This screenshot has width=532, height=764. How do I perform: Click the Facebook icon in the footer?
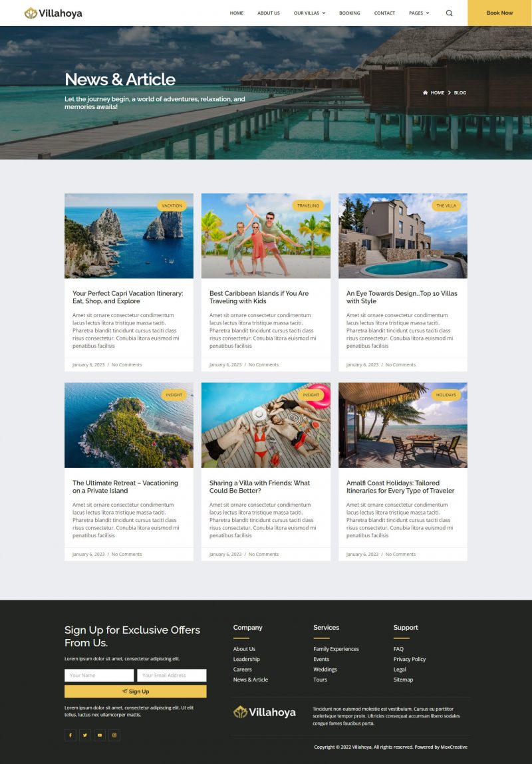(70, 735)
